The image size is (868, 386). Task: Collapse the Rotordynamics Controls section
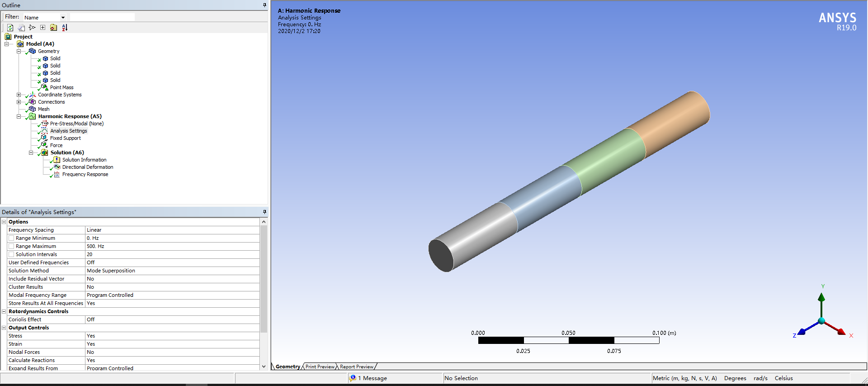coord(4,311)
